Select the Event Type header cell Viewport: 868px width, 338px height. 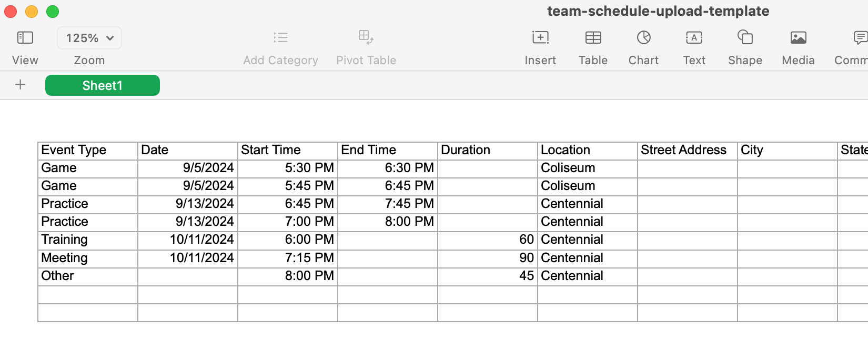click(87, 151)
